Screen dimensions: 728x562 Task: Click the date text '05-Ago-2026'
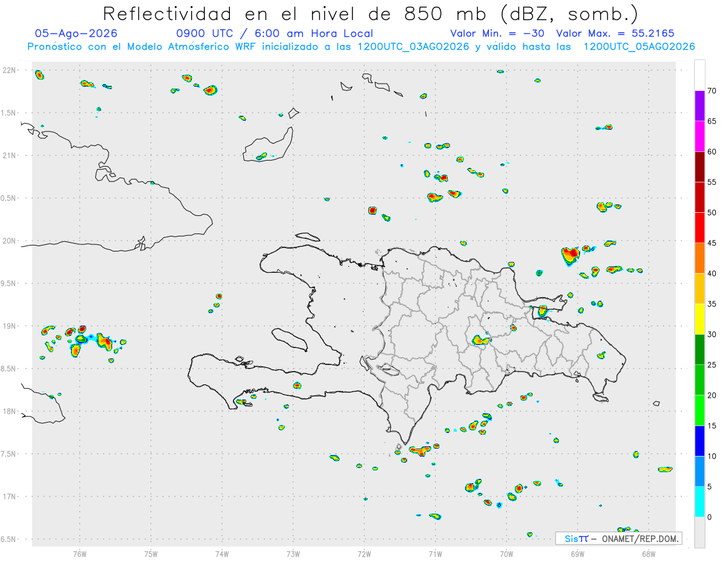(76, 33)
